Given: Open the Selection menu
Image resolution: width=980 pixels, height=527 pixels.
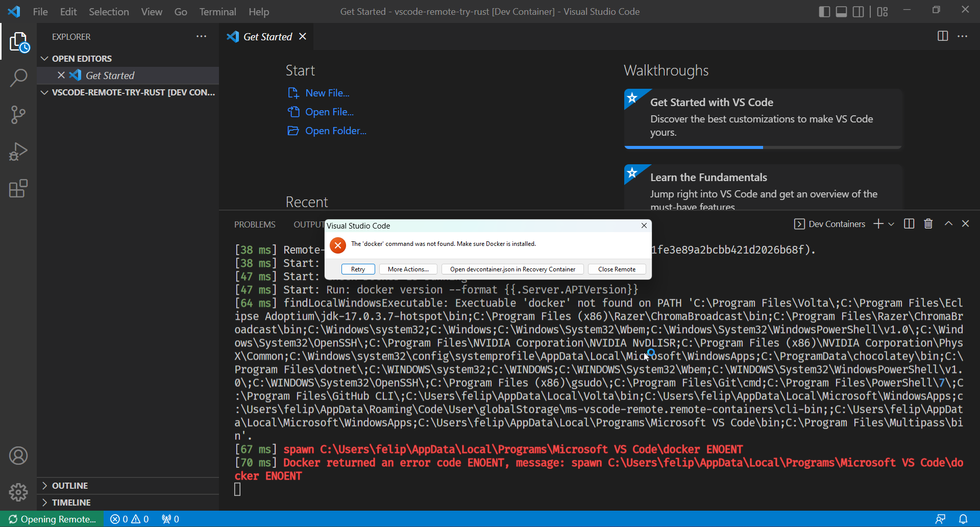Looking at the screenshot, I should (109, 11).
